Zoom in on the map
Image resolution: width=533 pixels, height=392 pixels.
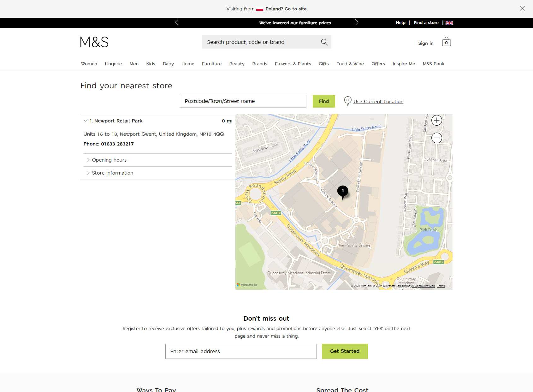pyautogui.click(x=437, y=120)
